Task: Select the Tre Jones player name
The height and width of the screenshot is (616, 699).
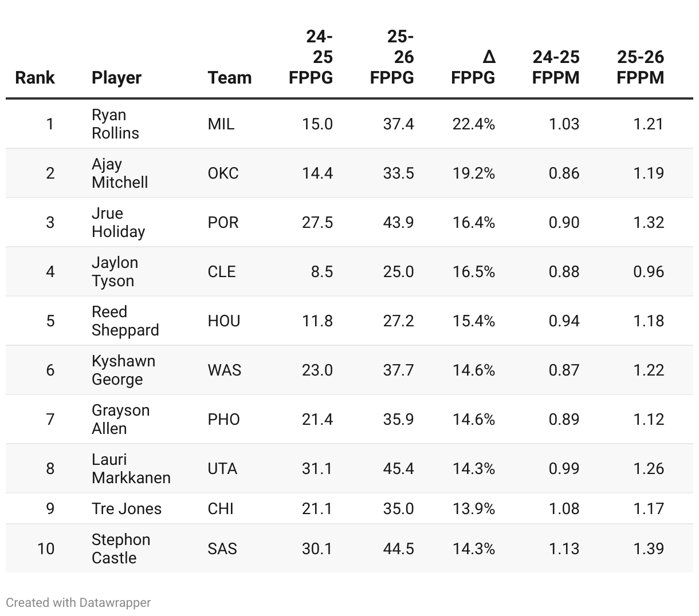Action: pyautogui.click(x=127, y=508)
